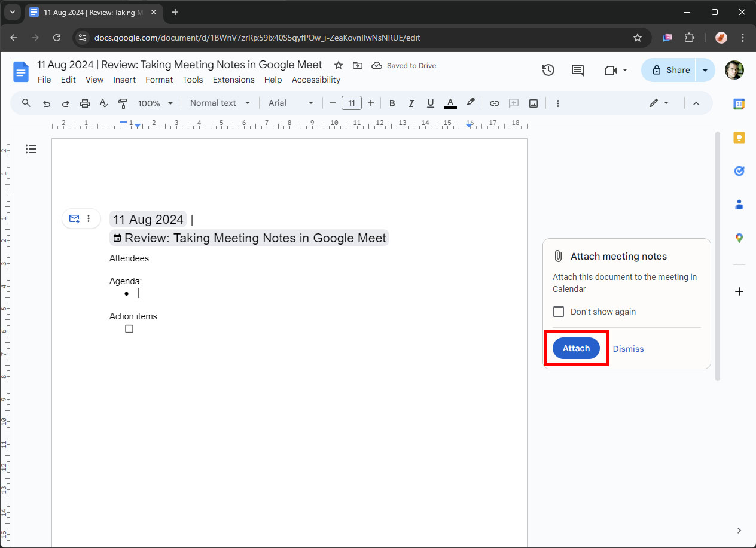This screenshot has width=756, height=548.
Task: Get add-ons with plus icon
Action: 739,291
